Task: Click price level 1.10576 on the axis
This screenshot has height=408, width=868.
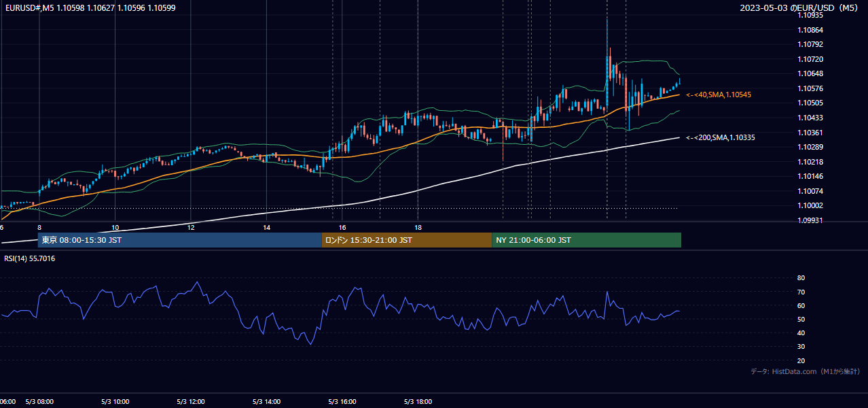Action: tap(810, 88)
